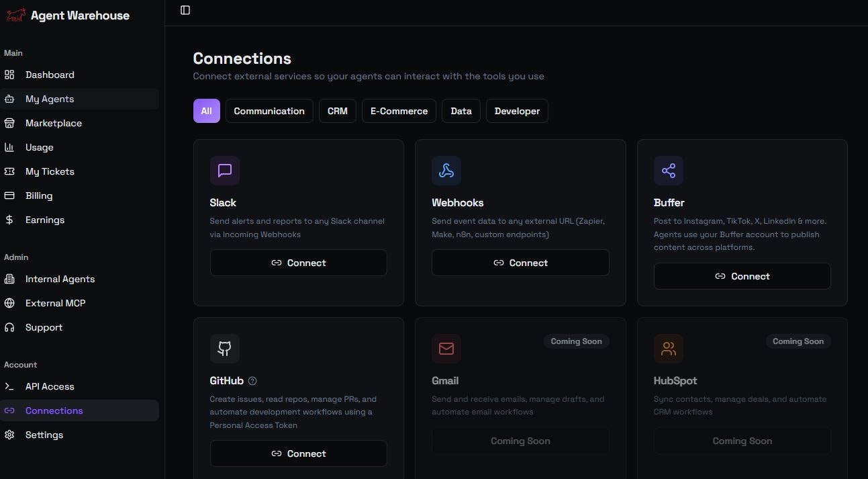The width and height of the screenshot is (868, 479).
Task: Click the HubSpot card title
Action: 675,380
